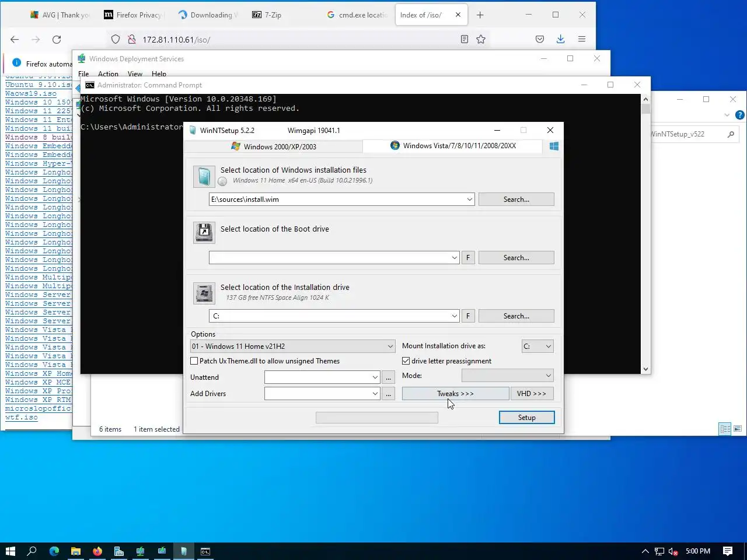Close the Index of /iso/ tab

(458, 15)
